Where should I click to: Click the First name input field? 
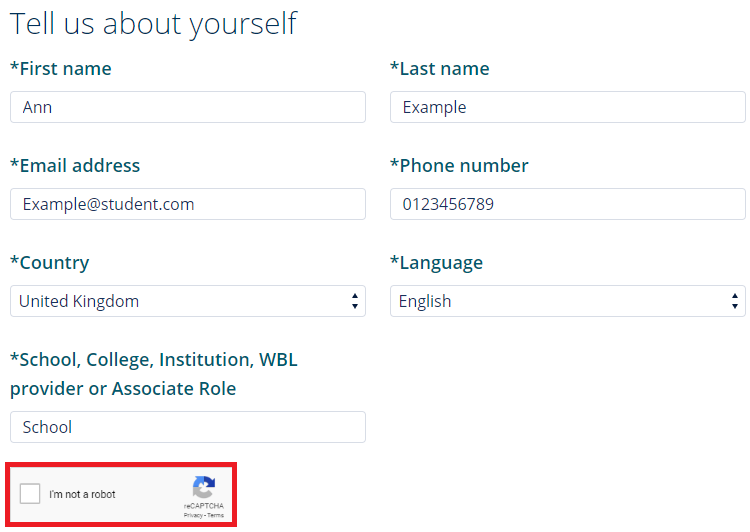click(187, 107)
